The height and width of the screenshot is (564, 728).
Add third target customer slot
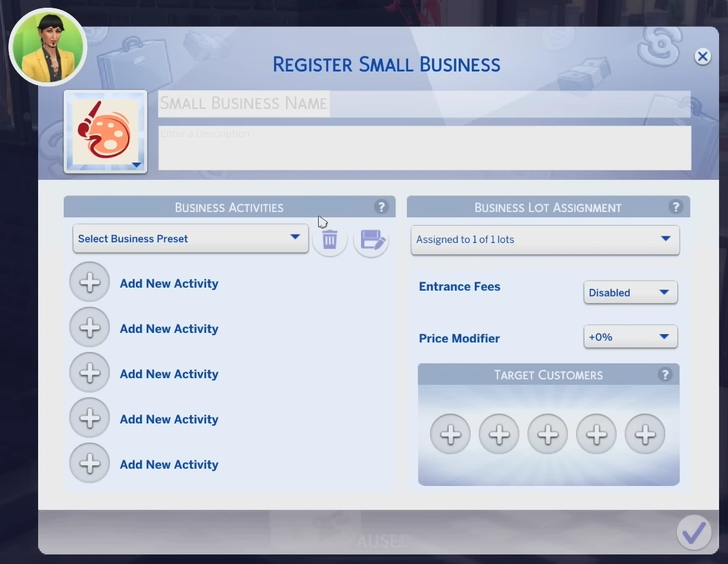coord(548,434)
